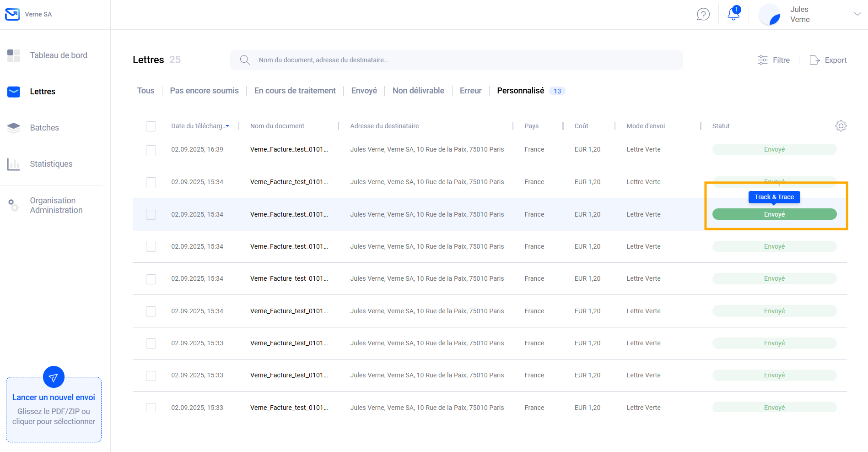Check the box for the 16:39 letter

(x=151, y=150)
